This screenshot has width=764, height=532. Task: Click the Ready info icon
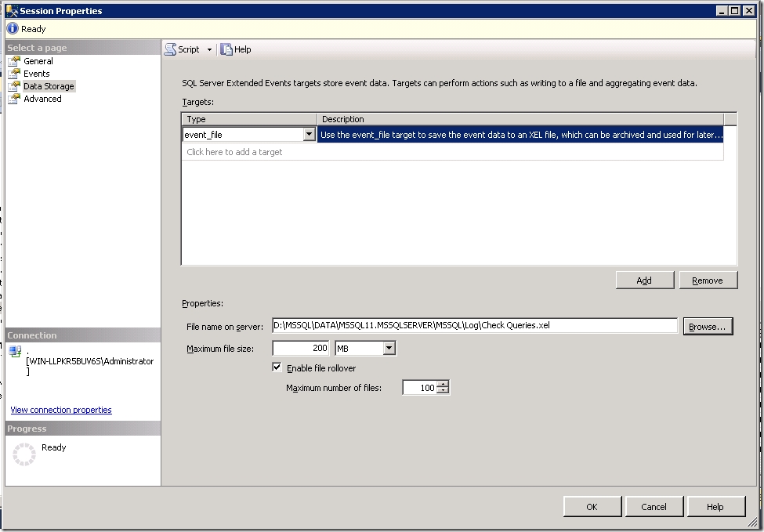point(13,29)
